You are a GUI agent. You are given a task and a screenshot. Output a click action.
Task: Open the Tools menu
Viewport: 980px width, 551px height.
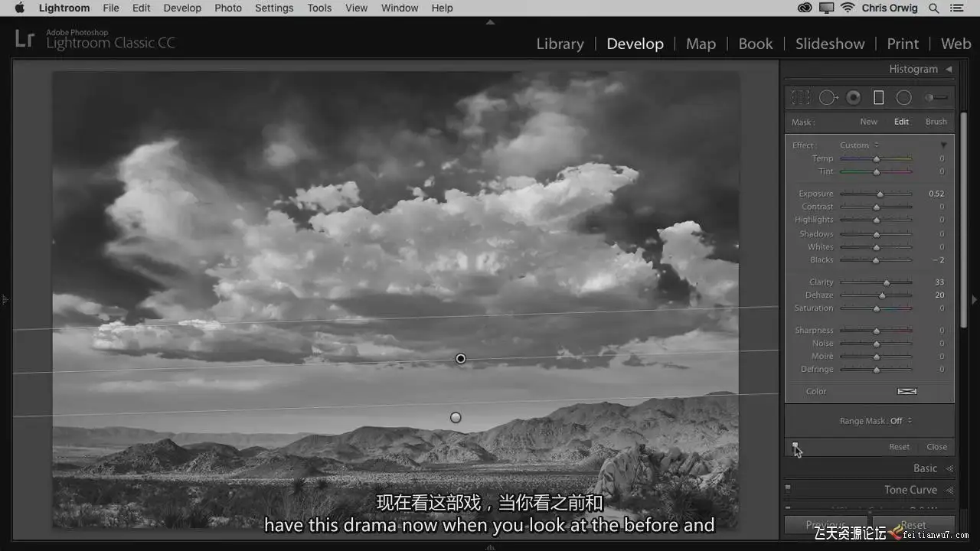[319, 8]
